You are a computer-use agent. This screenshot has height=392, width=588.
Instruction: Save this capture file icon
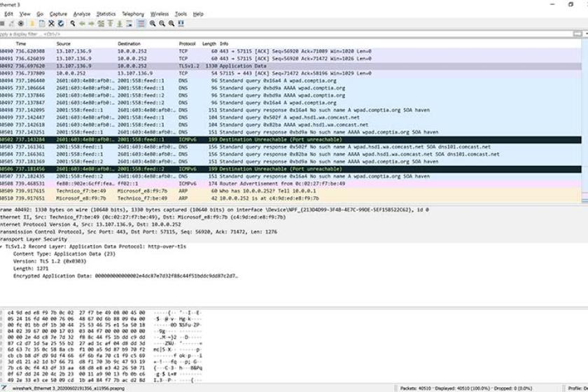click(42, 23)
